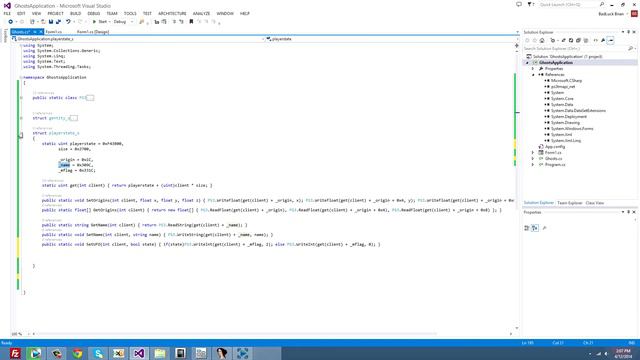Screen dimensions: 640x360
Task: Toggle pin on the Ghosts.cs tab
Action: 35,32
